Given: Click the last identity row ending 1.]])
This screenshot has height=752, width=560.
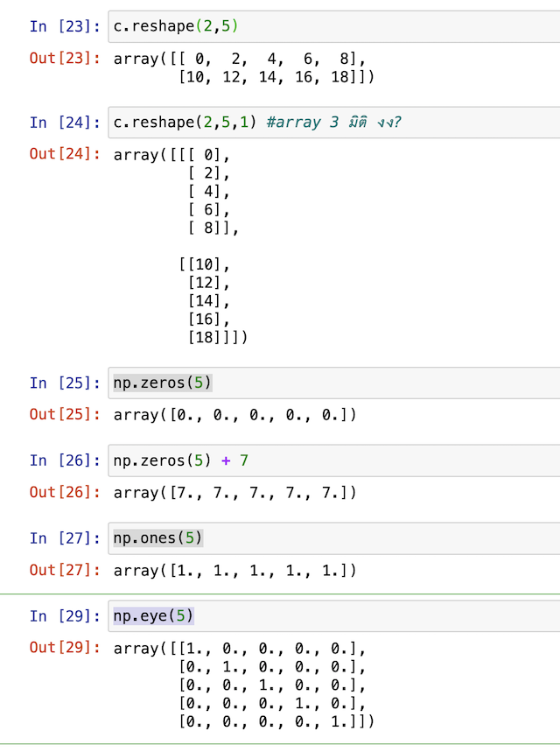Looking at the screenshot, I should (276, 721).
